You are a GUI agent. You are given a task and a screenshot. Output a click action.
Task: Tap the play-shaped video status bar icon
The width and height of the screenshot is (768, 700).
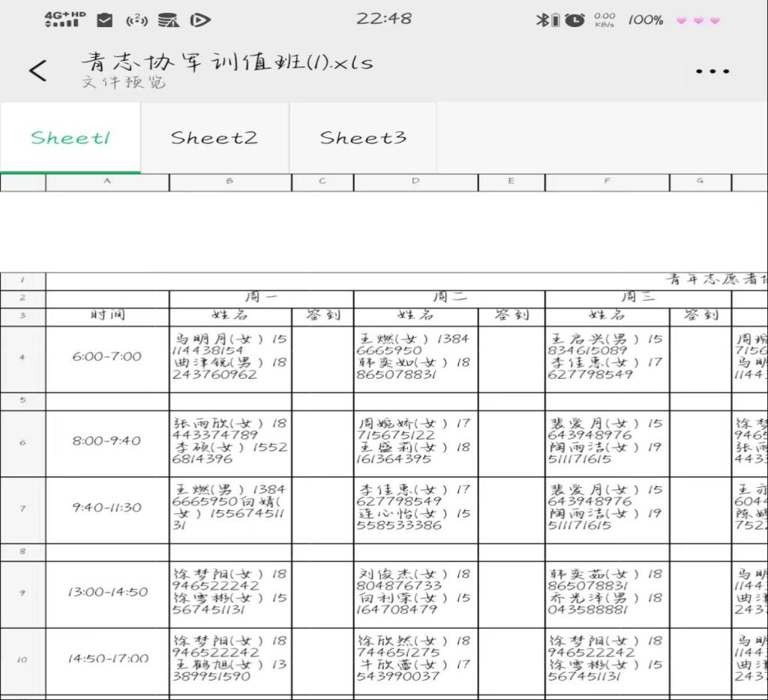[x=199, y=20]
